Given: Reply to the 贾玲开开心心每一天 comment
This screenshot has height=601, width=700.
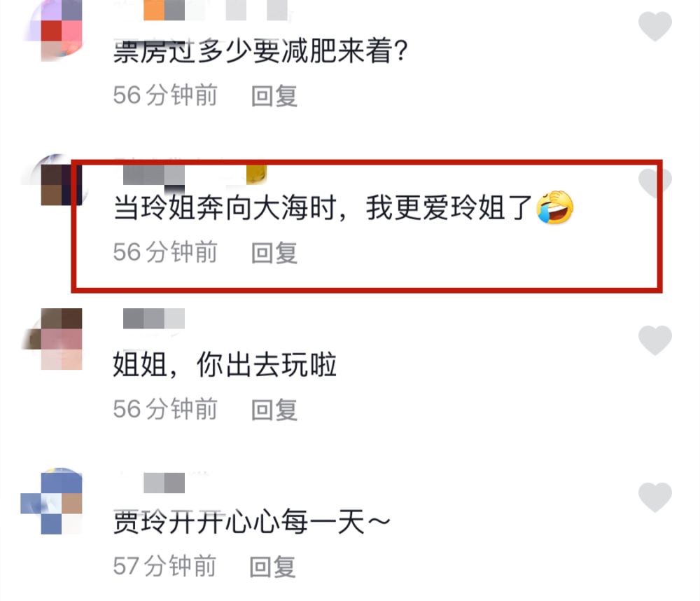Looking at the screenshot, I should coord(272,567).
